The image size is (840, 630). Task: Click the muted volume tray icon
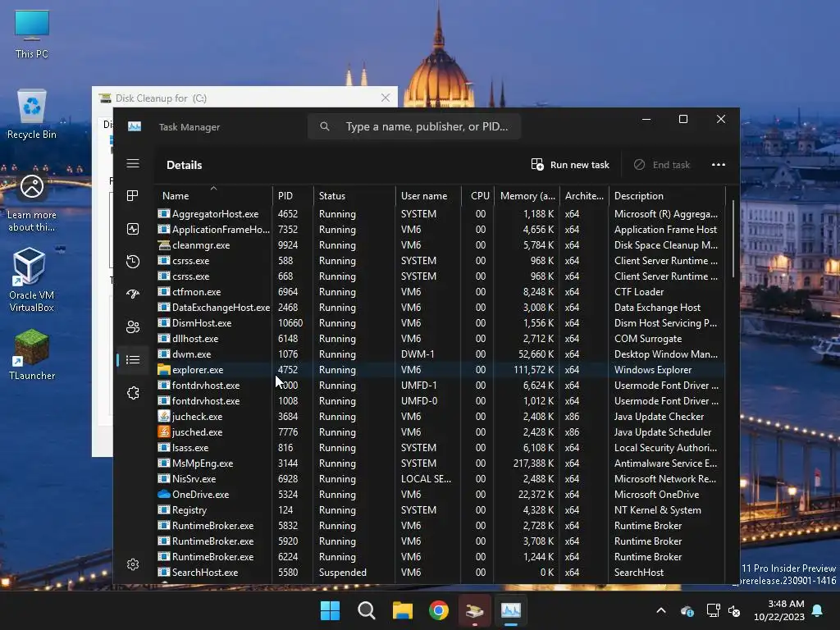(734, 610)
